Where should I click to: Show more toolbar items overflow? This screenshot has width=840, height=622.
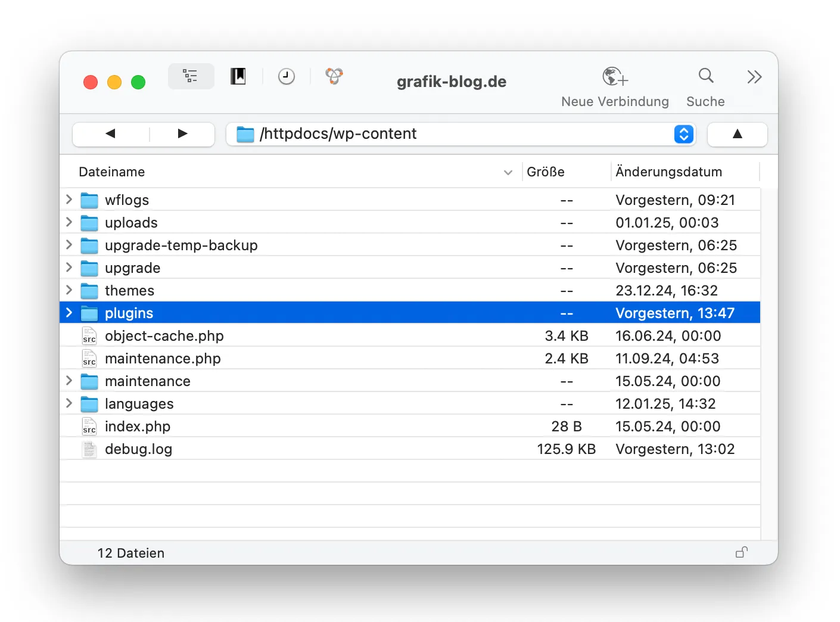(754, 77)
